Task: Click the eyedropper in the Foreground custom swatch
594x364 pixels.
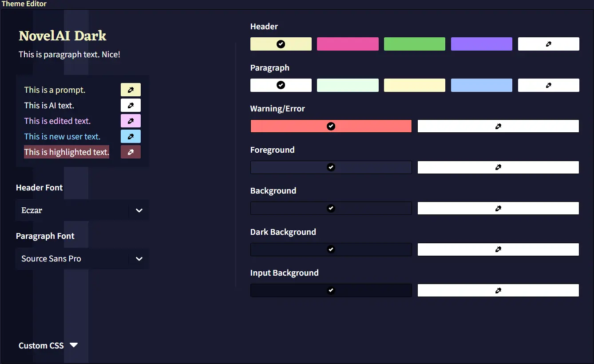Action: click(498, 167)
